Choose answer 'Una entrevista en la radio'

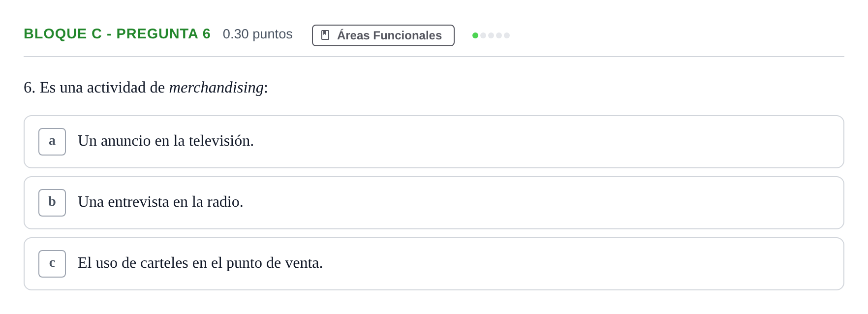pos(160,202)
